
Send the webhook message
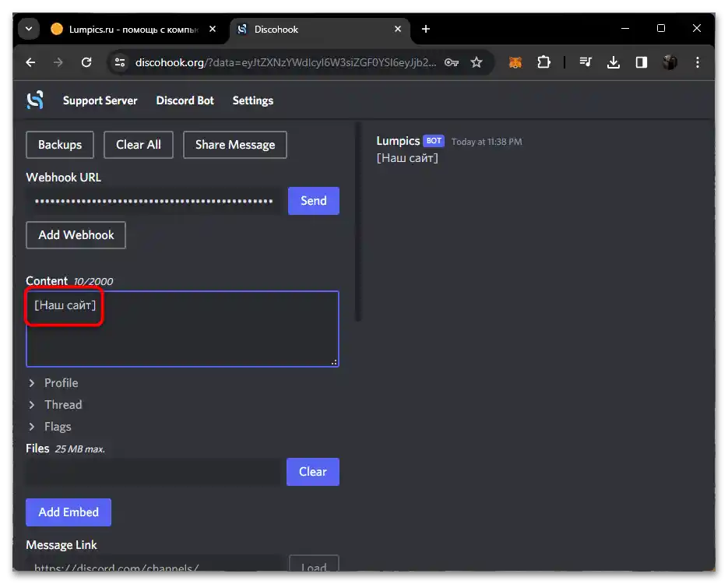pyautogui.click(x=314, y=201)
